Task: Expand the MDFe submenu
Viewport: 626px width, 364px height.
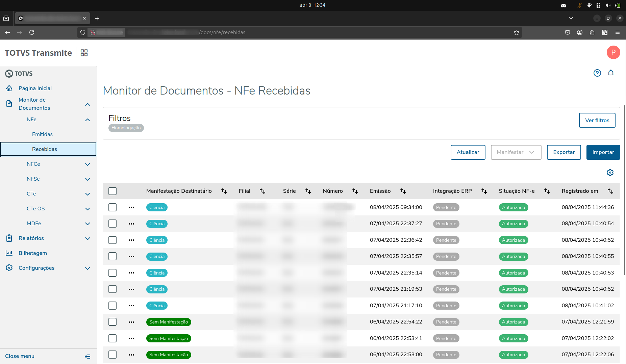Action: (x=87, y=224)
